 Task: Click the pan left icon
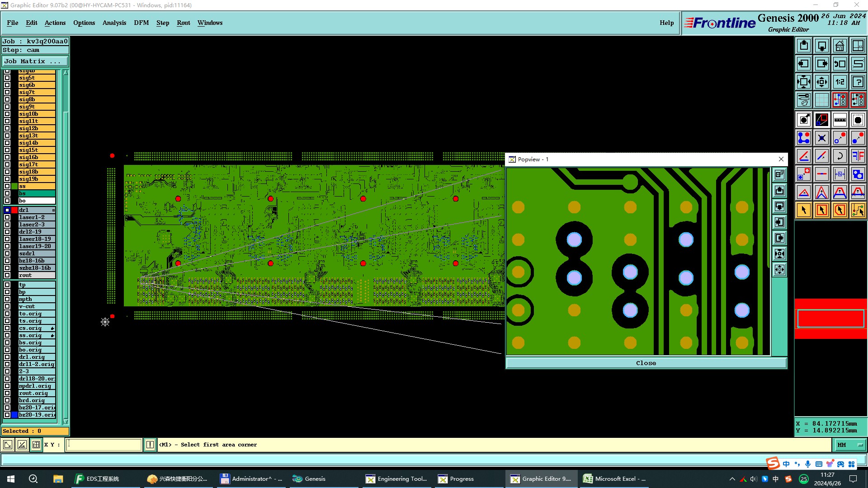(804, 64)
